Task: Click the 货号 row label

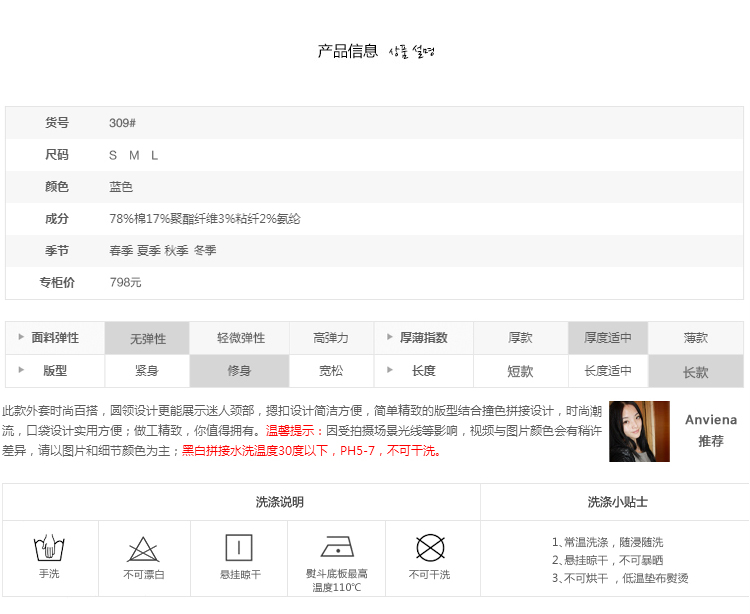Action: (57, 123)
